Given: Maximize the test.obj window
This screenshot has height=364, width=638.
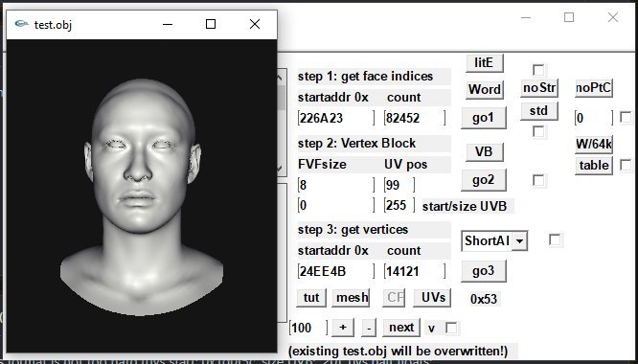Looking at the screenshot, I should [x=211, y=24].
